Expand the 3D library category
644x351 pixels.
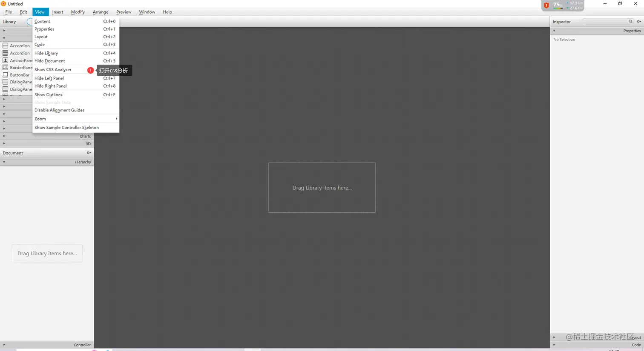3,143
